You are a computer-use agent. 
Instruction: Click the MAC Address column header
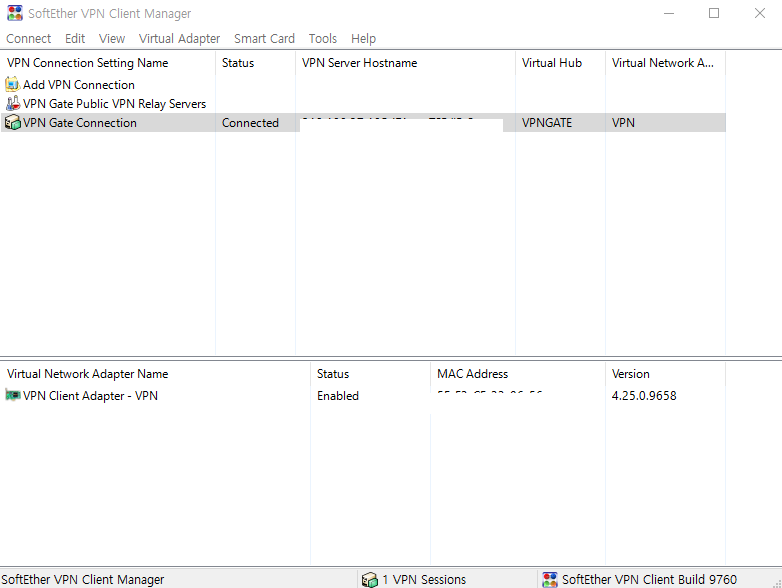point(518,374)
